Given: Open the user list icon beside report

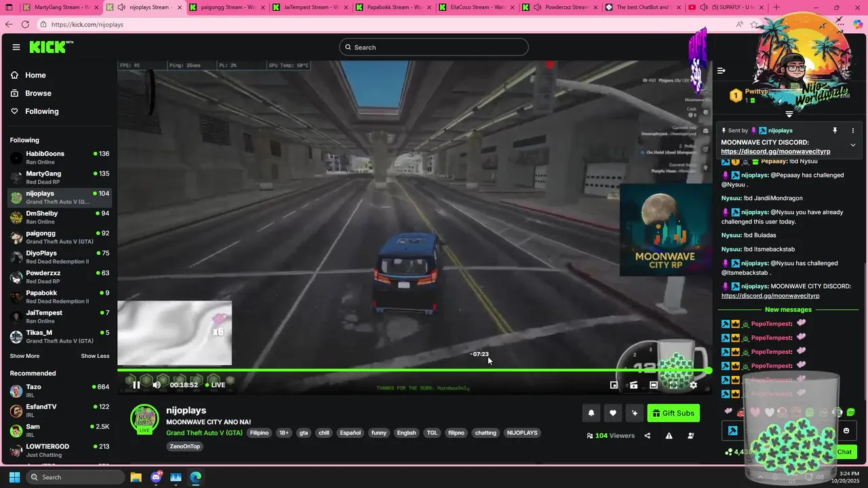Looking at the screenshot, I should click(691, 436).
